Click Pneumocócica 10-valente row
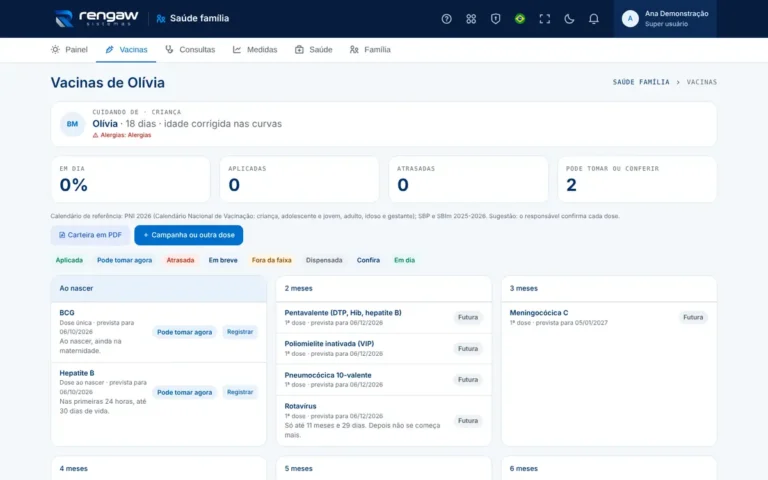The width and height of the screenshot is (768, 480). tap(384, 380)
